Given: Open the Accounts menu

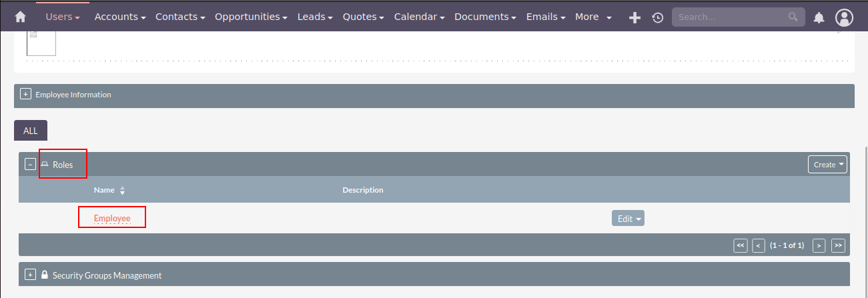Looking at the screenshot, I should point(120,17).
